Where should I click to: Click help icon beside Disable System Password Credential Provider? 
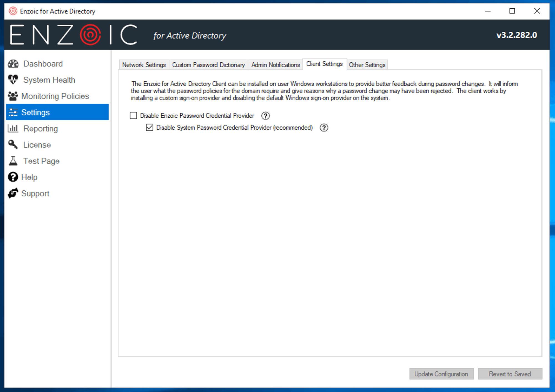(x=324, y=128)
